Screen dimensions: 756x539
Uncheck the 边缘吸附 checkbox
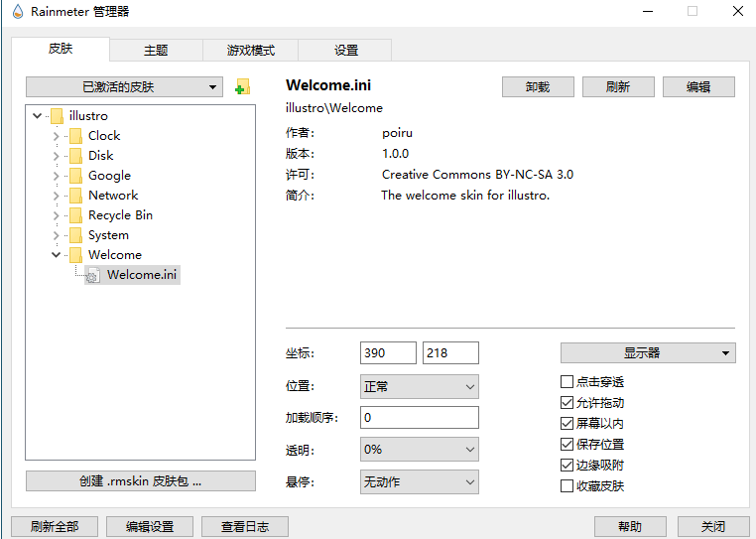(567, 465)
